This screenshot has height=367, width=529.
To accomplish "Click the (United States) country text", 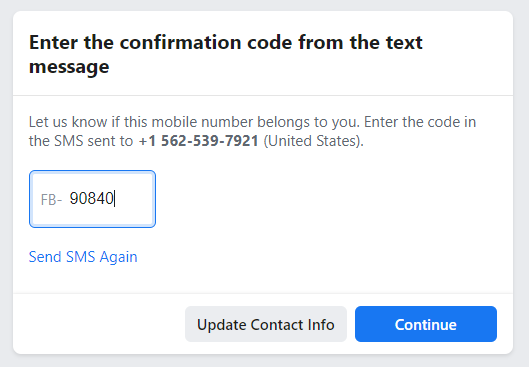I will pos(313,141).
